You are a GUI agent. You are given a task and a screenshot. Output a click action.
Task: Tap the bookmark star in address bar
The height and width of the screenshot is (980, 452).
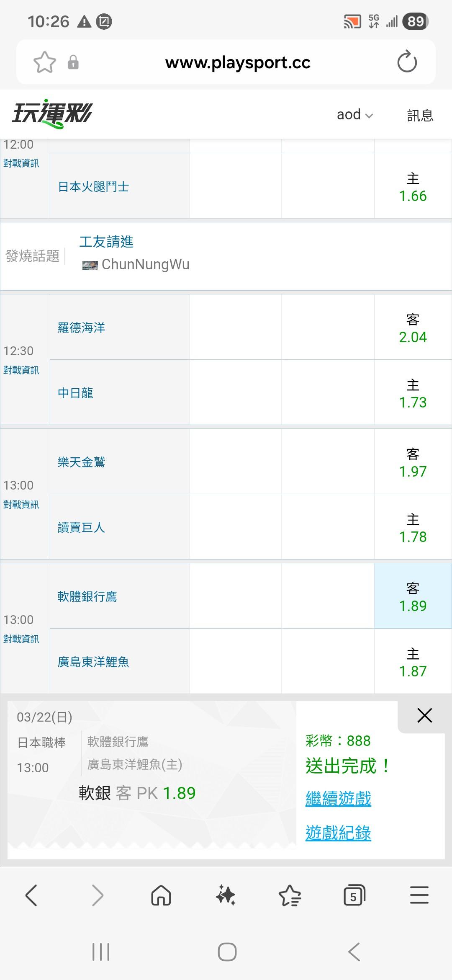click(x=44, y=62)
